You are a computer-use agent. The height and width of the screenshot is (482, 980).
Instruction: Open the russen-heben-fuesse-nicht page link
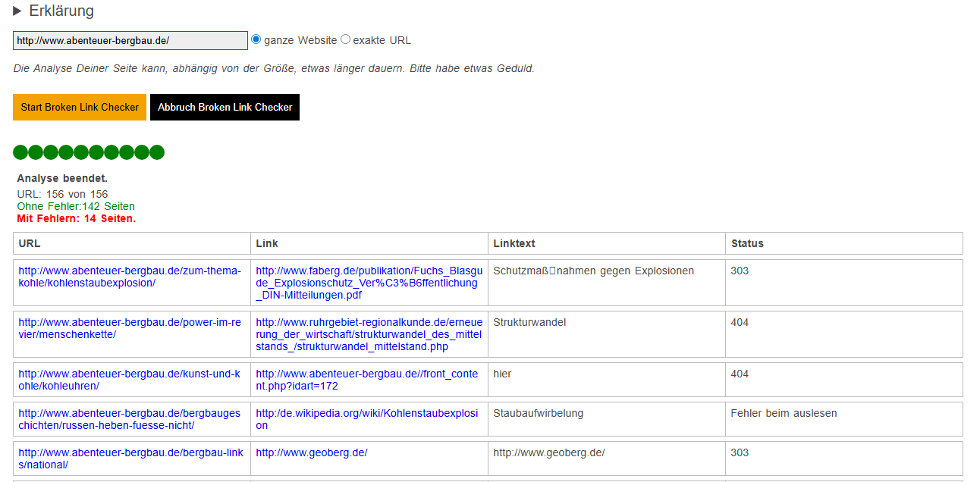pyautogui.click(x=130, y=419)
